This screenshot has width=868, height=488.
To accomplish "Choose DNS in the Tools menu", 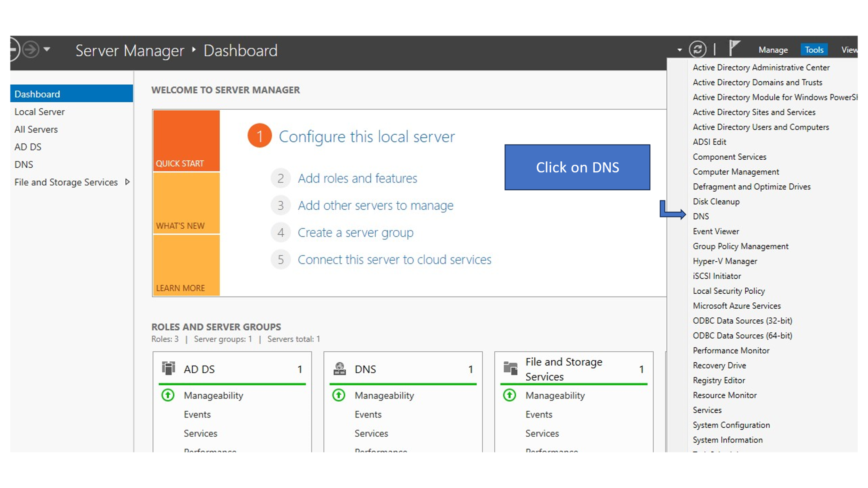I will pyautogui.click(x=701, y=216).
